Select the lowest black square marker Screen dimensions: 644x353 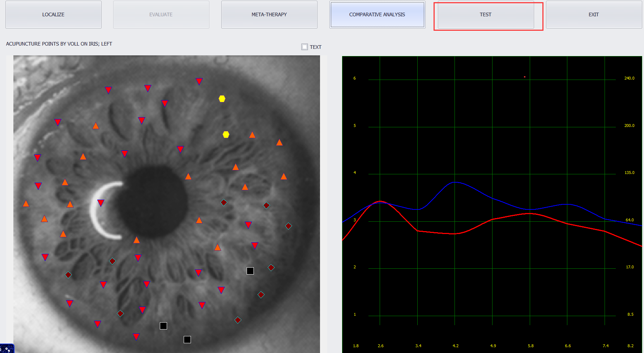[187, 340]
